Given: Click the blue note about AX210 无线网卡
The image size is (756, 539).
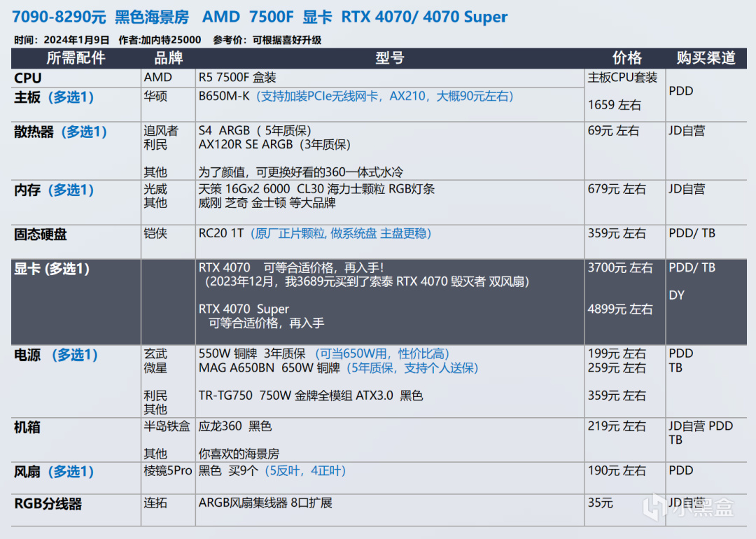Looking at the screenshot, I should pyautogui.click(x=385, y=97).
